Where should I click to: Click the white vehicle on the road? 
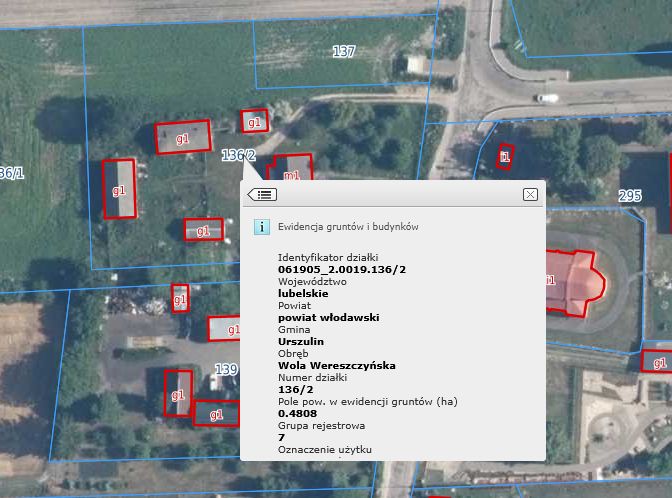point(547,98)
